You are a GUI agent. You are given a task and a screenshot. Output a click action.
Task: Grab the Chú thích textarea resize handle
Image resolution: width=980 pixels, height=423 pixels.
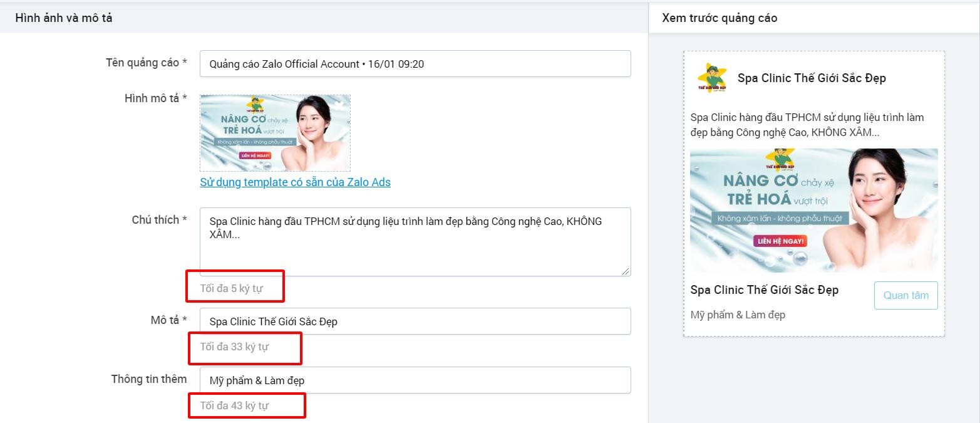(x=626, y=271)
